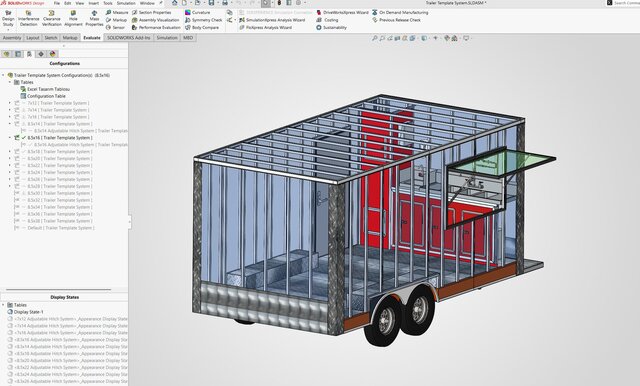The height and width of the screenshot is (386, 640).
Task: Show Curvature display
Action: 198,13
